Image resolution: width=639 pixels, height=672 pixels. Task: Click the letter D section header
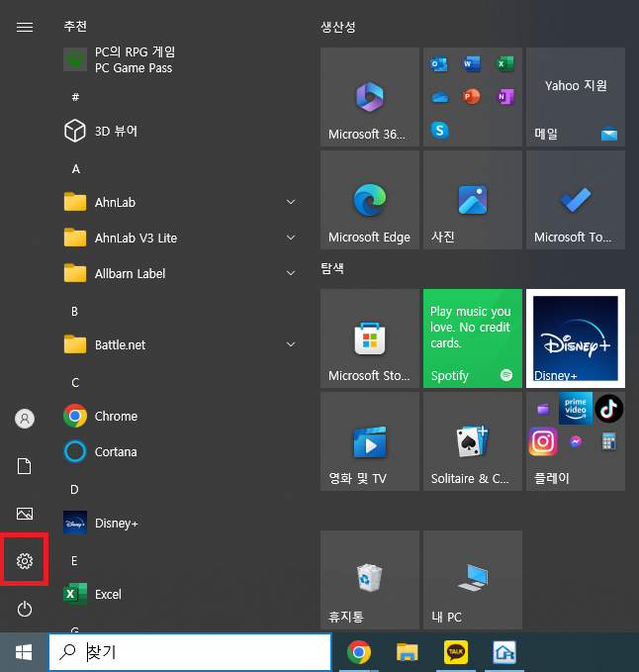(74, 490)
